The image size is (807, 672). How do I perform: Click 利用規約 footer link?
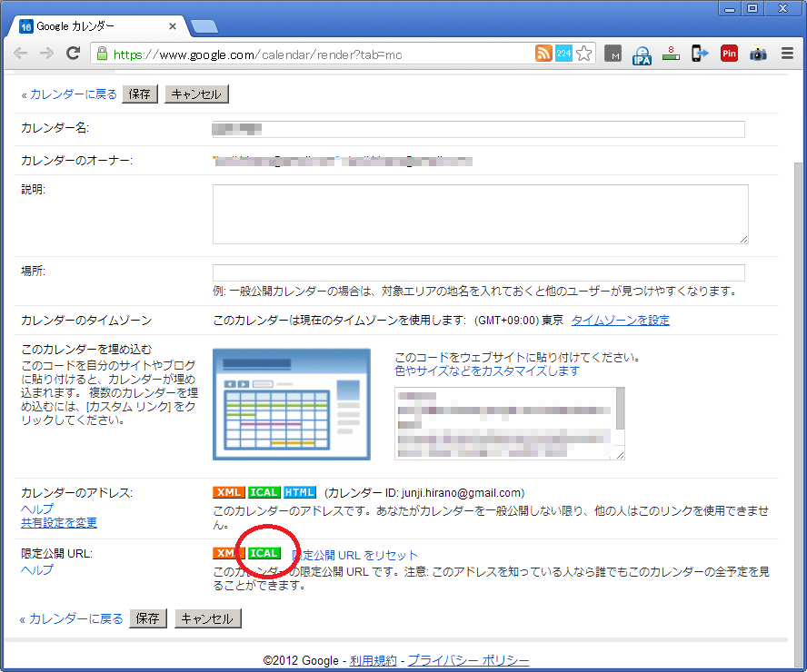click(x=374, y=661)
